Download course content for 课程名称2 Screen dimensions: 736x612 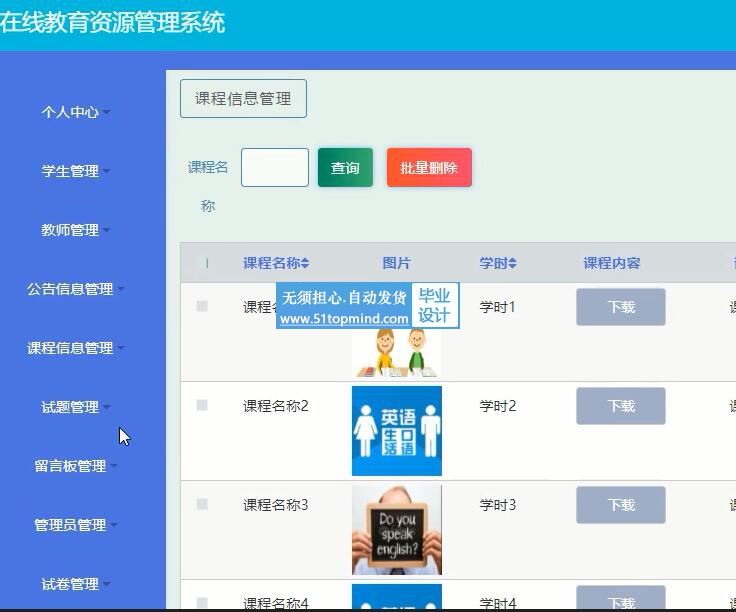(x=621, y=406)
